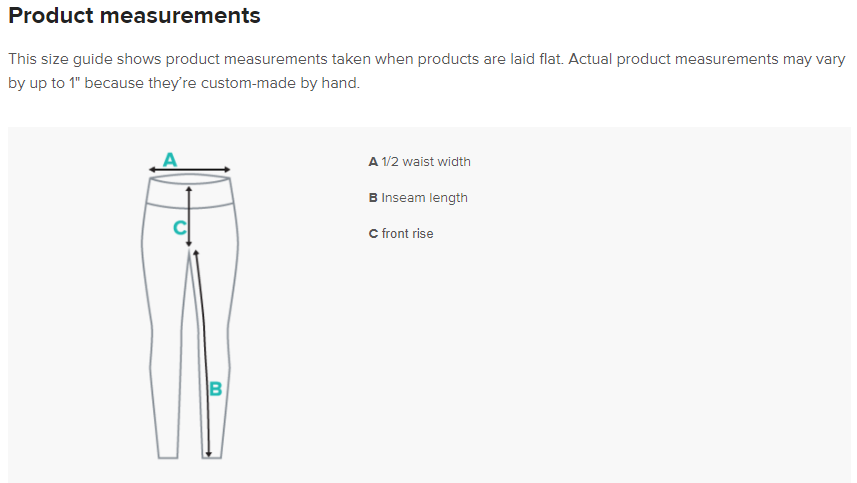Click the teal letter C on the diagram
857x483 pixels.
pos(179,228)
